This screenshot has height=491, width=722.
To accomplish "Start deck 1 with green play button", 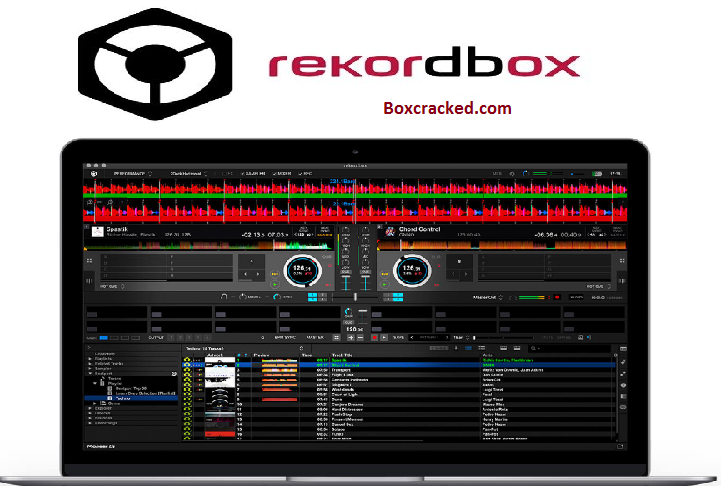I will tap(275, 285).
